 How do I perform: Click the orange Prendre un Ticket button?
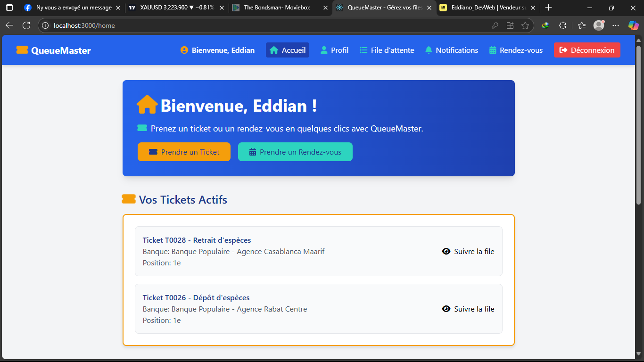coord(184,152)
